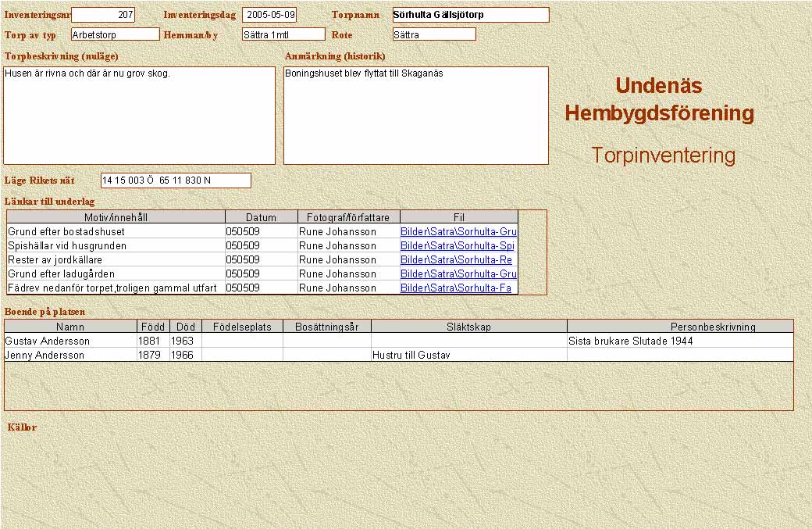This screenshot has height=529, width=812.
Task: Select the Rote field
Action: click(434, 34)
